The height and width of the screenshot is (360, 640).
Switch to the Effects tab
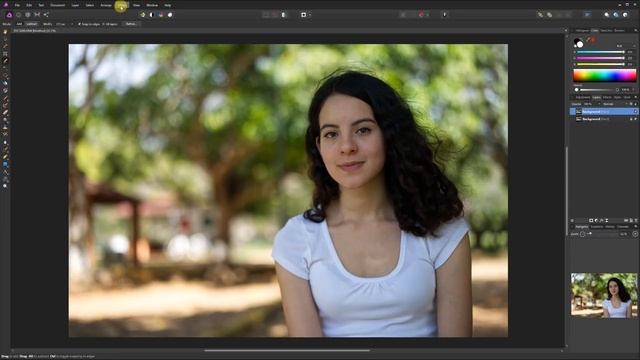coord(607,97)
